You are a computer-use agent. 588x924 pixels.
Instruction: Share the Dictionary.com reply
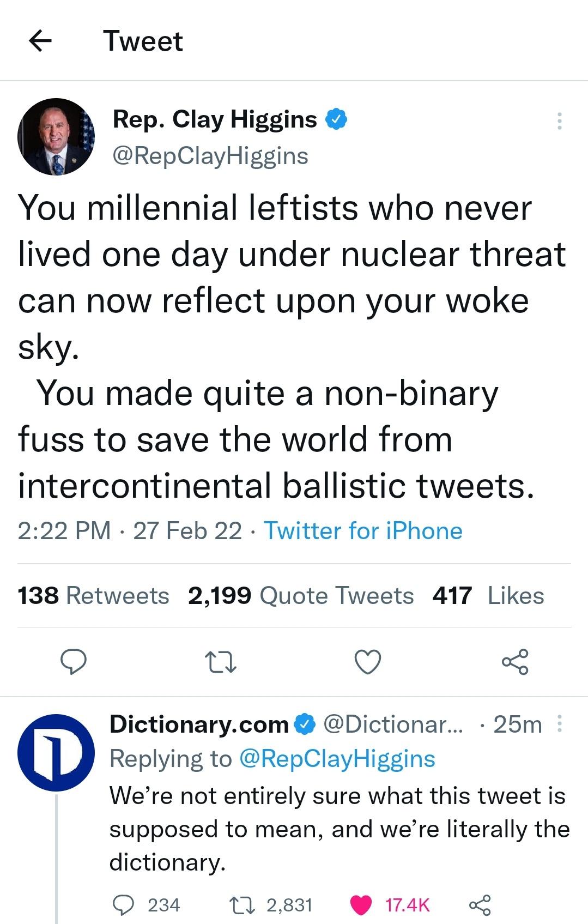tap(480, 905)
